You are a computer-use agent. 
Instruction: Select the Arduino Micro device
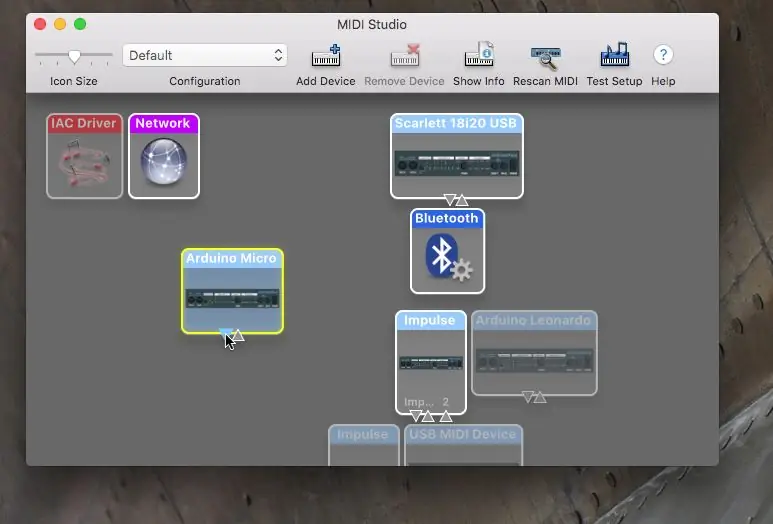(232, 291)
